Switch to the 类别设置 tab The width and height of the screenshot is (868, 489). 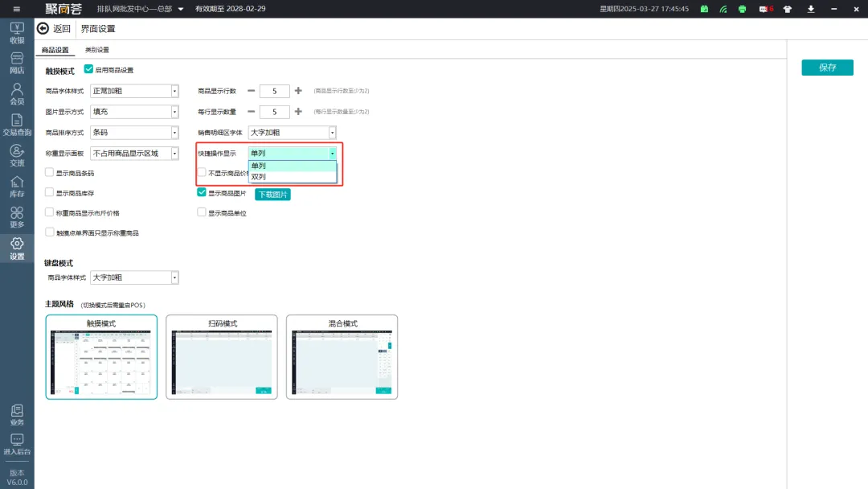click(x=97, y=50)
